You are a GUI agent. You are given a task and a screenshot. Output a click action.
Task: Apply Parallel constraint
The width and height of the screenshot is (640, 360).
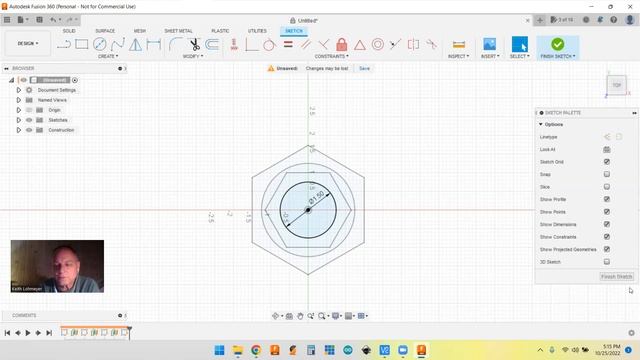[x=306, y=44]
